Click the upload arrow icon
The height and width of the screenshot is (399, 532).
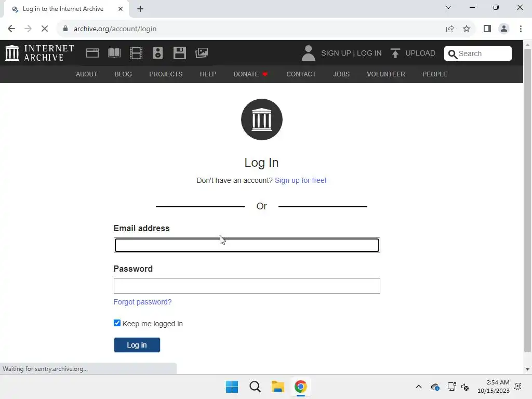coord(395,54)
